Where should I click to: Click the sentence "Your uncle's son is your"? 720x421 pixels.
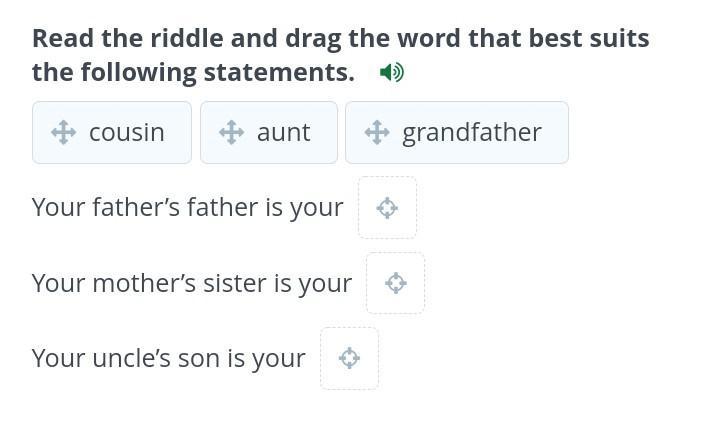168,358
